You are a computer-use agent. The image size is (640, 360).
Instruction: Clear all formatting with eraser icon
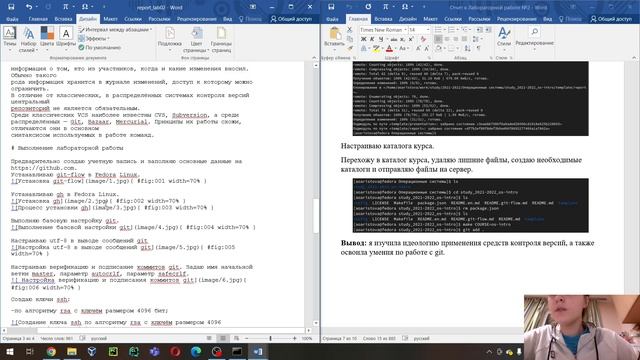click(x=423, y=39)
